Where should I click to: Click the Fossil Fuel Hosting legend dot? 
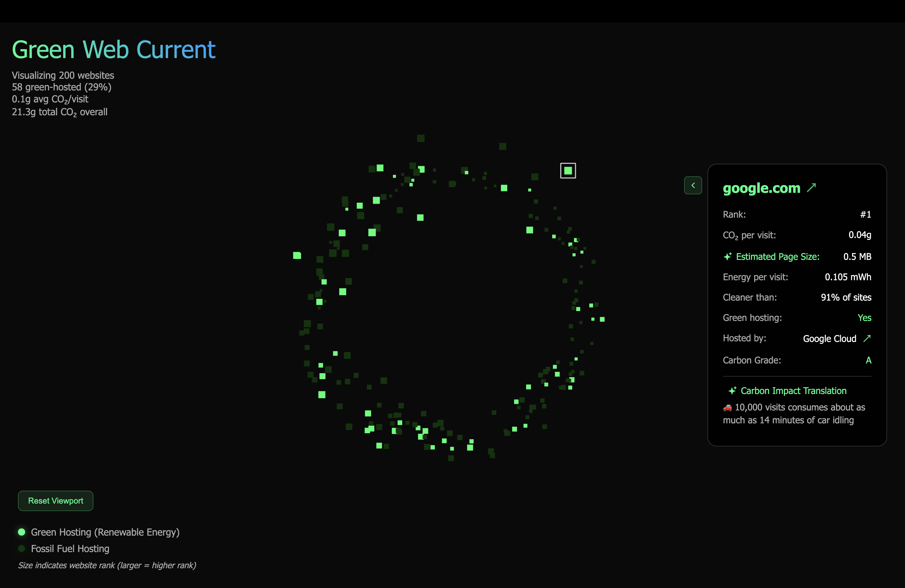tap(22, 548)
